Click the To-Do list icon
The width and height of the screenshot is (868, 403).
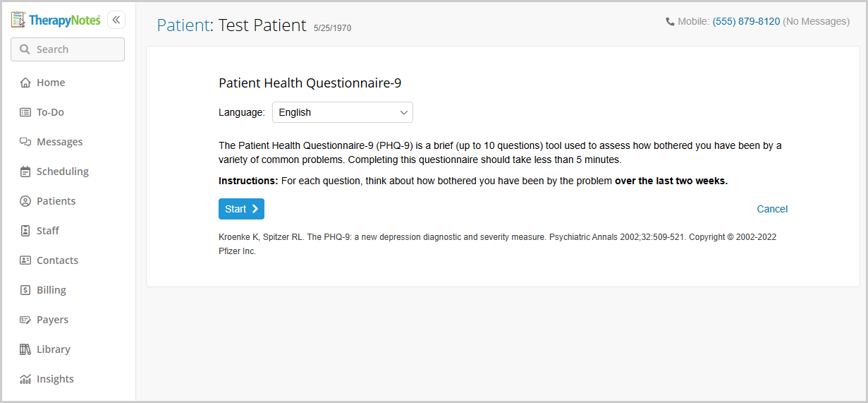pos(25,112)
